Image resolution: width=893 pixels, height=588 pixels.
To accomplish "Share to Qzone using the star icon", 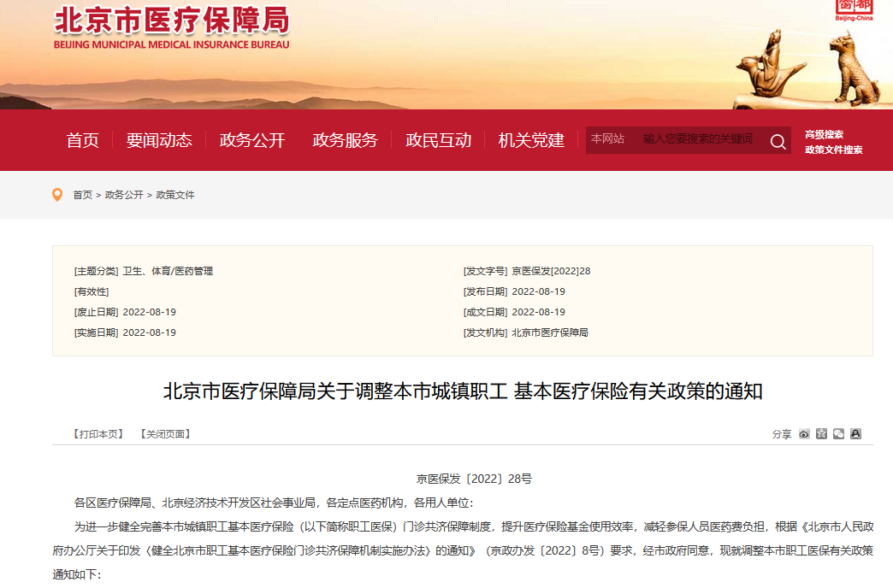I will coord(821,434).
